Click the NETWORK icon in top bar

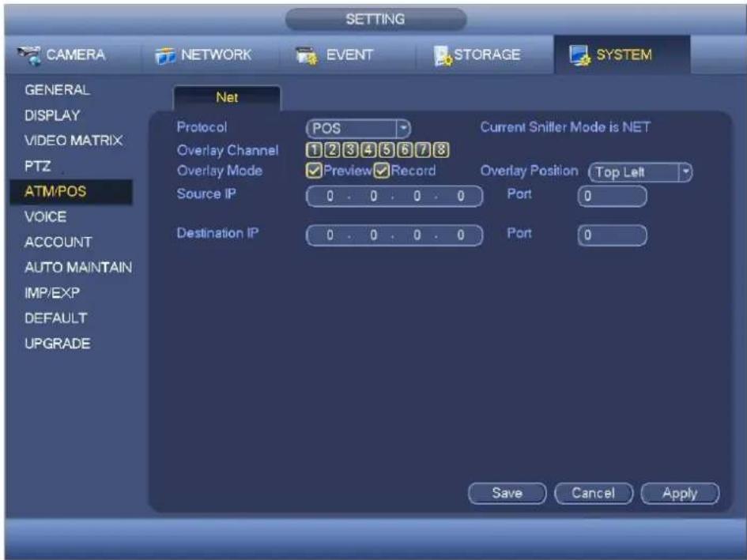point(165,55)
